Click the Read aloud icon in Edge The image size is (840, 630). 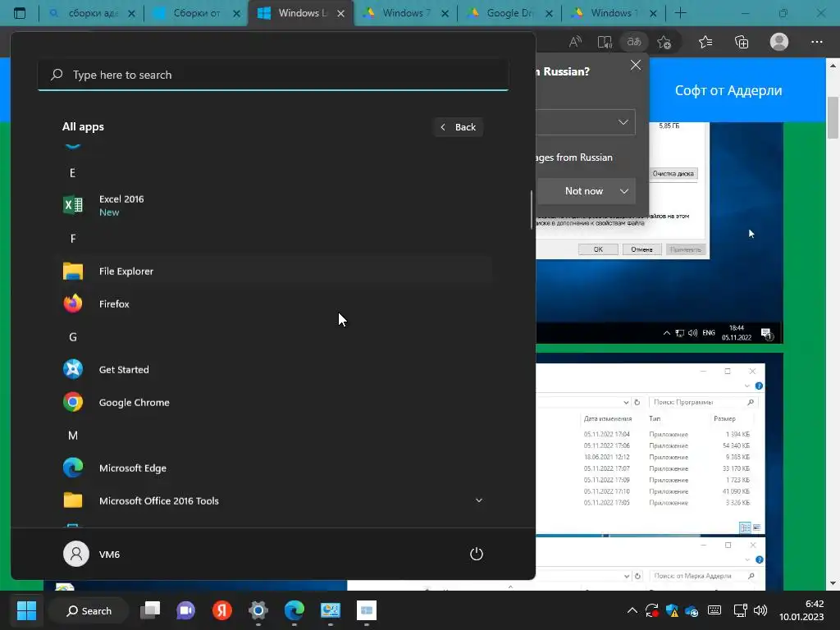[575, 42]
